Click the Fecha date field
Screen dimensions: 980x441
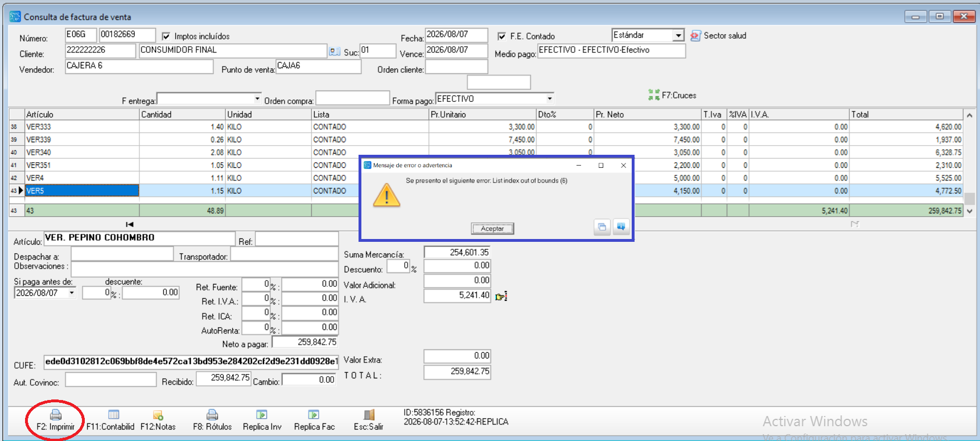(x=456, y=35)
